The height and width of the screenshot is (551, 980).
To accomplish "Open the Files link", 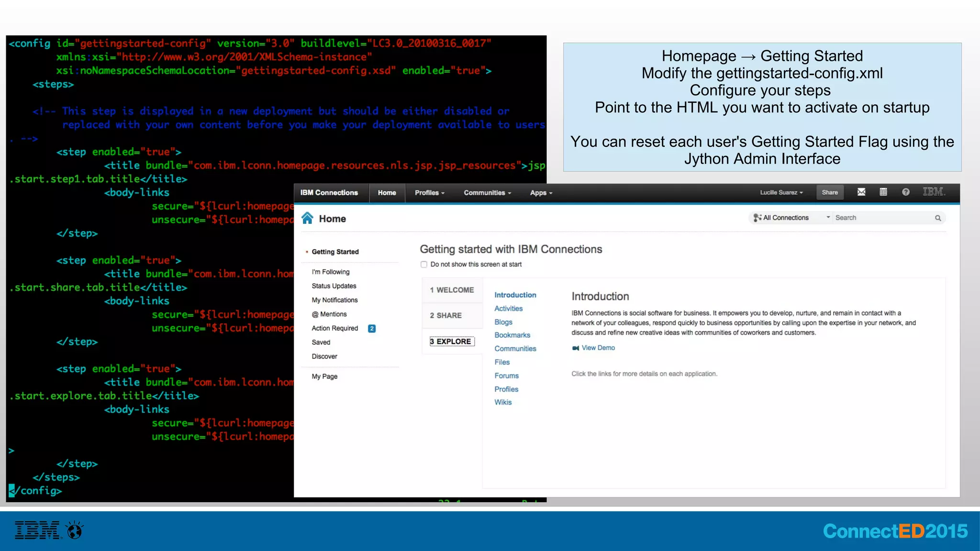I will (x=502, y=362).
